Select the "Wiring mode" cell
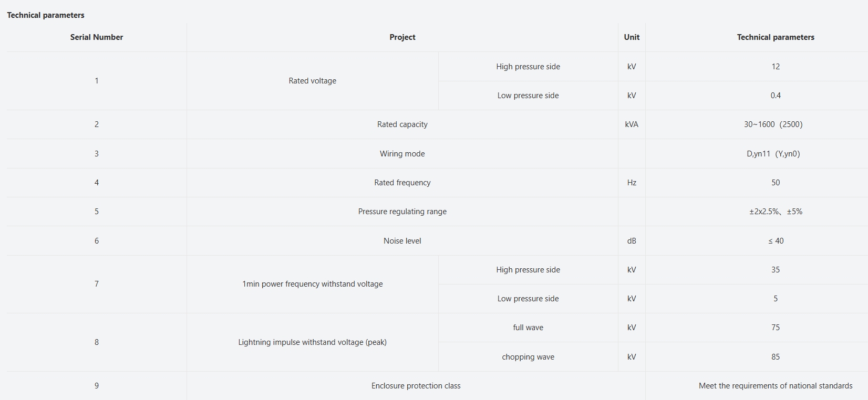 (x=402, y=154)
